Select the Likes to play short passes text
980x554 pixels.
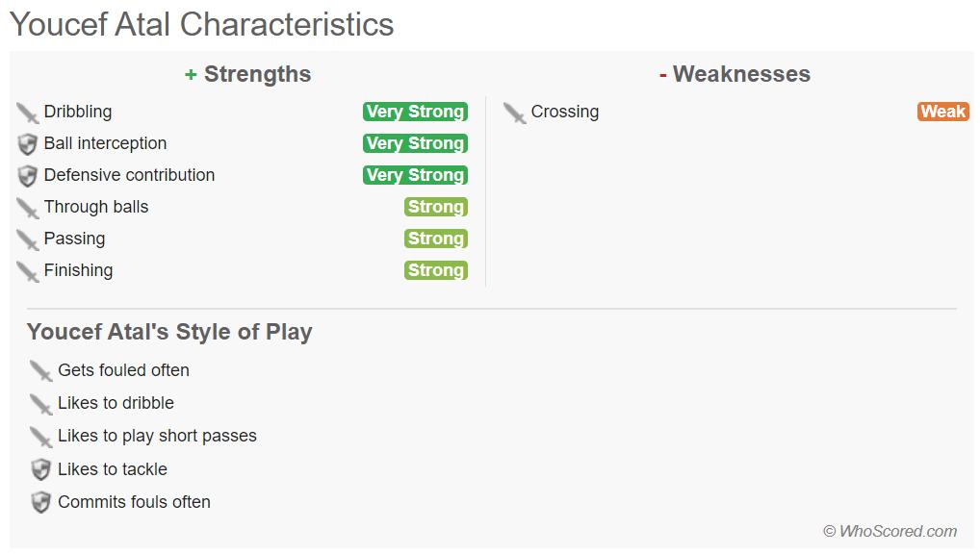point(157,436)
